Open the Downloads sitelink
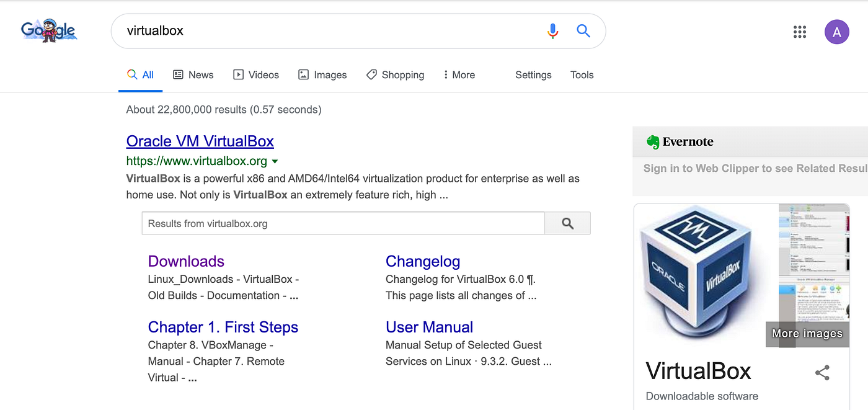This screenshot has width=868, height=410. [x=186, y=261]
